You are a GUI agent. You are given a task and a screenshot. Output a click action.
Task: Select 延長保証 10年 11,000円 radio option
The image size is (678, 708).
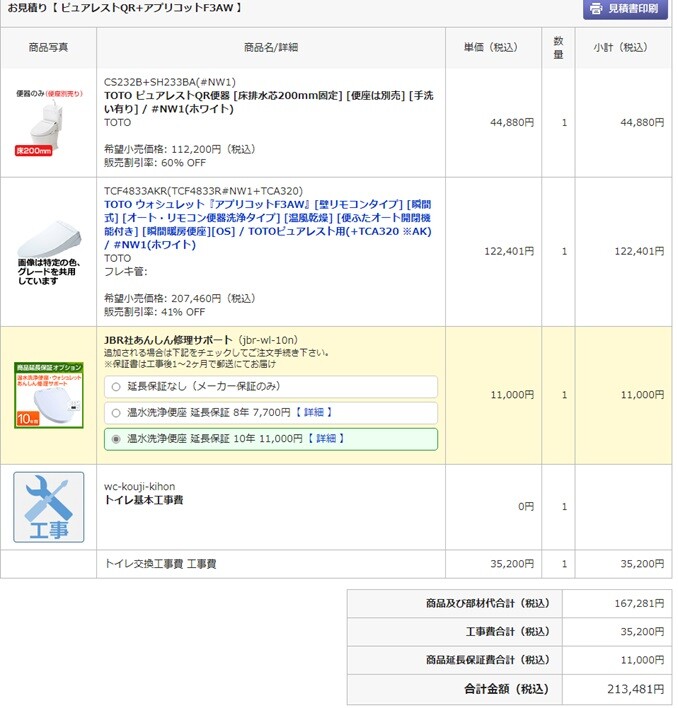(116, 439)
